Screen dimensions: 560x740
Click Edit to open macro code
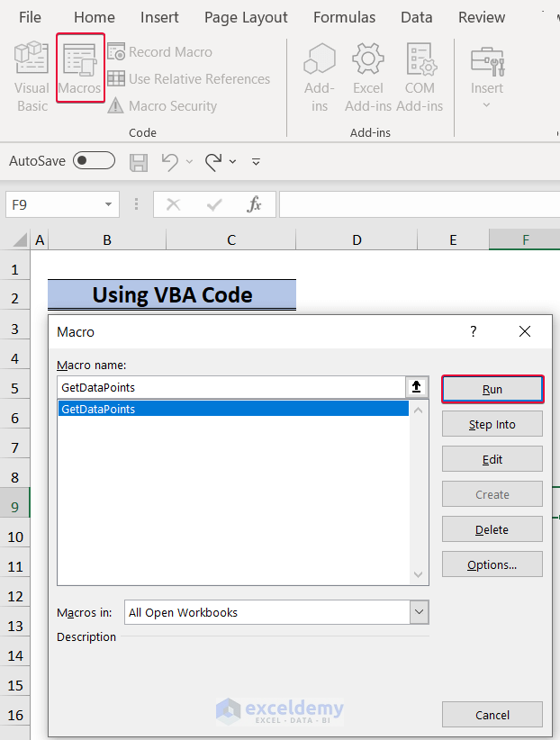tap(492, 459)
